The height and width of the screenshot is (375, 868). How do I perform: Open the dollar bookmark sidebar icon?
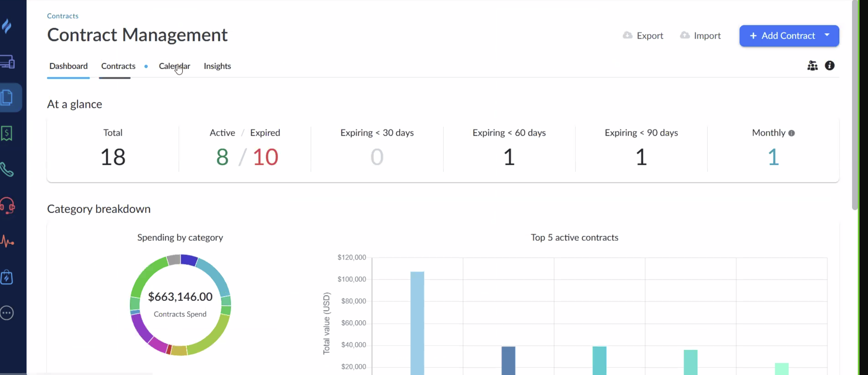tap(7, 133)
